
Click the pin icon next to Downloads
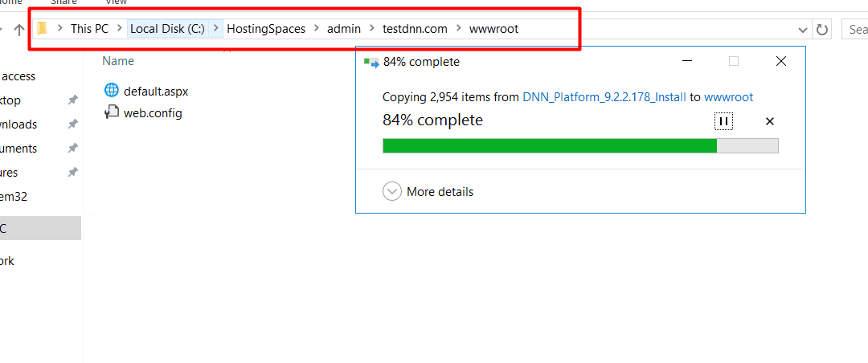[72, 124]
